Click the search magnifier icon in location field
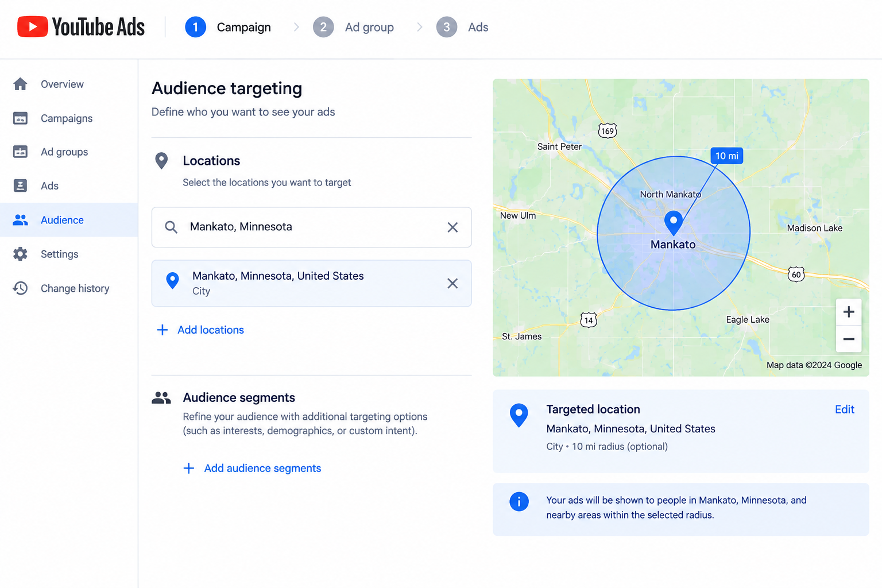This screenshot has height=588, width=882. tap(171, 227)
